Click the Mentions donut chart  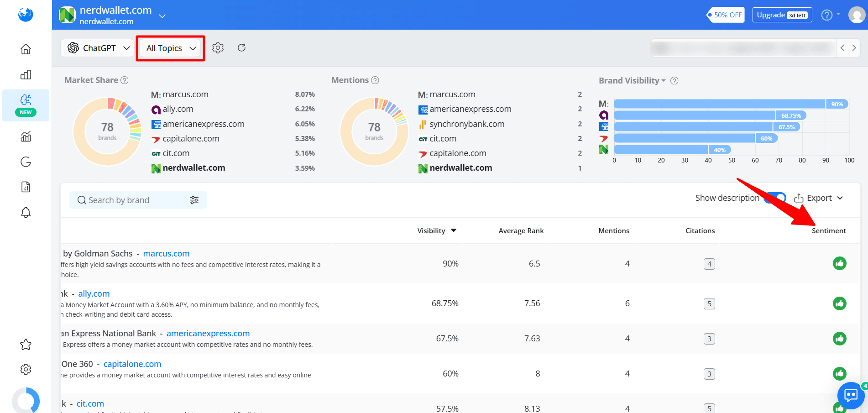click(374, 131)
